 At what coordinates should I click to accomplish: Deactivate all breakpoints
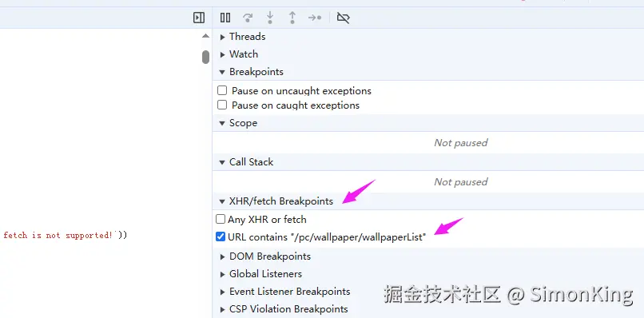(x=343, y=18)
